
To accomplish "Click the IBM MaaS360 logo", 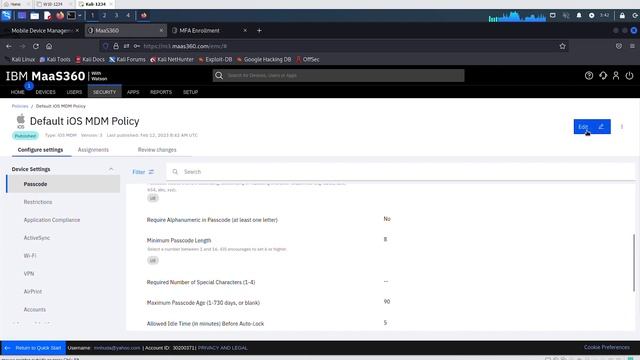I will pyautogui.click(x=56, y=76).
